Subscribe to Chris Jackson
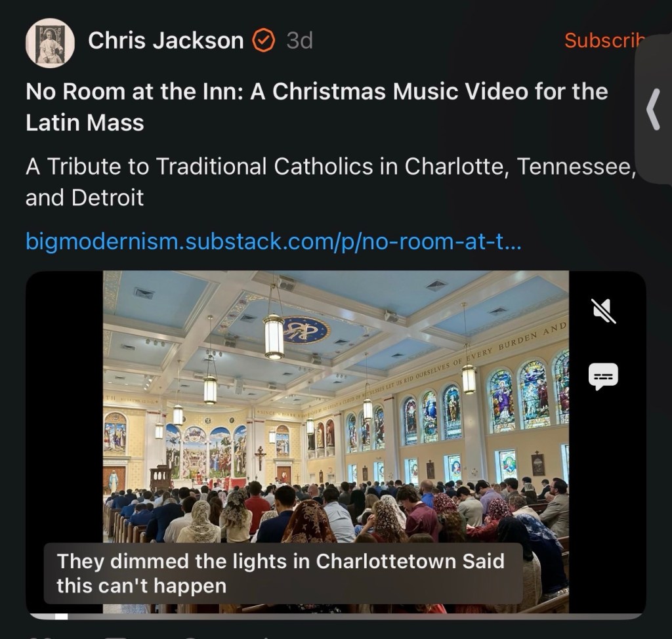672x639 pixels. point(604,40)
